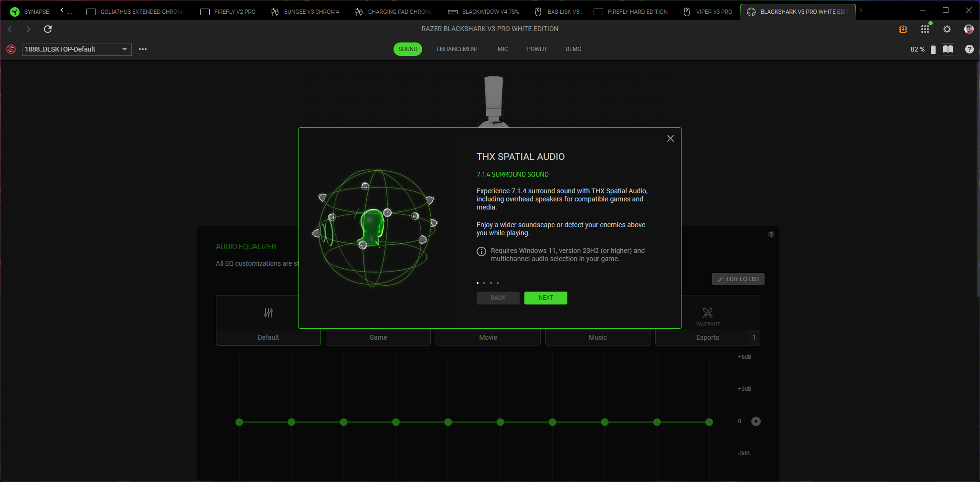Click the BlackWidow V4 75% keyboard icon
The width and height of the screenshot is (980, 482).
pos(453,12)
